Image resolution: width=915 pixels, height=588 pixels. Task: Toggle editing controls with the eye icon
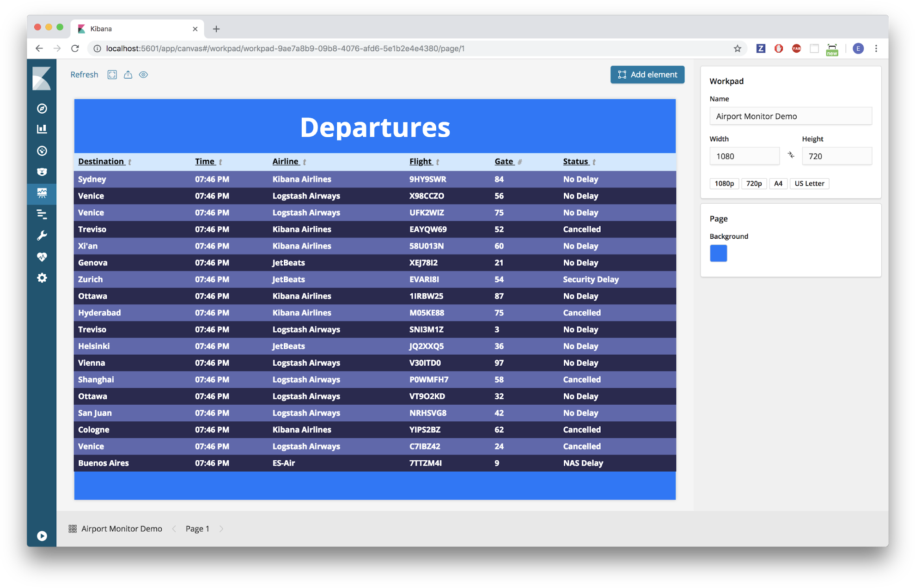point(143,74)
